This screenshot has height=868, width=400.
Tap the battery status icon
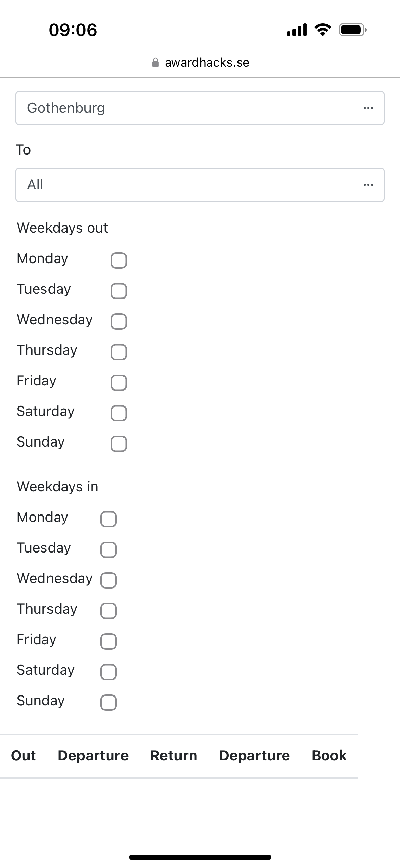(x=353, y=30)
